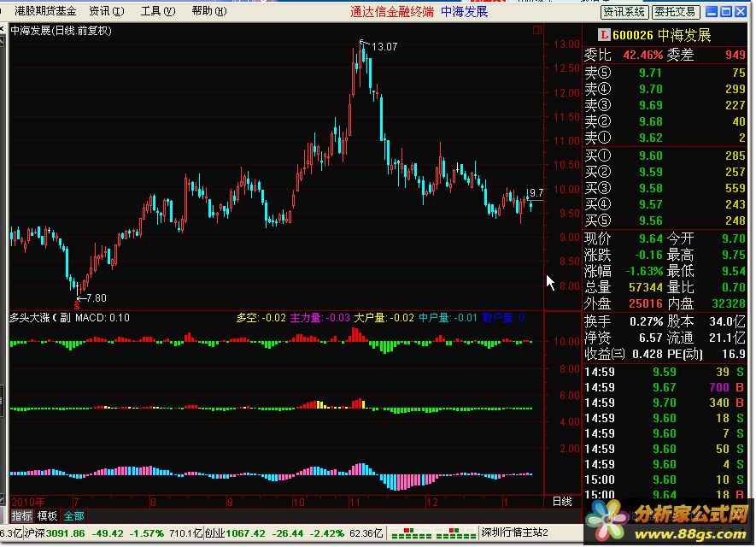The height and width of the screenshot is (547, 756).
Task: Click the 卖⑤ 9.71 ask row
Action: 665,73
